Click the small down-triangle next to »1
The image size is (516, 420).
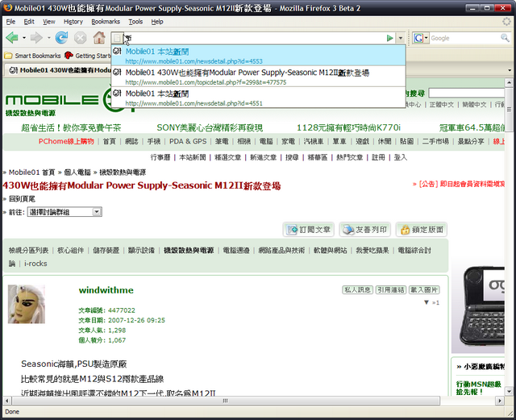coord(427,302)
